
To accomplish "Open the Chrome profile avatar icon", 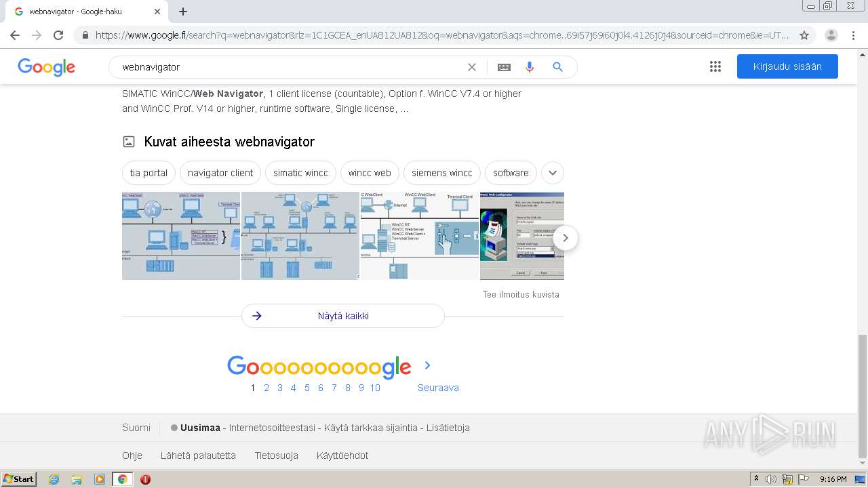I will [x=831, y=35].
